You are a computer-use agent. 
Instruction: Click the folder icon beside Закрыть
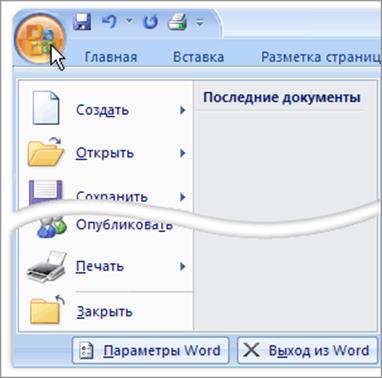coord(47,309)
